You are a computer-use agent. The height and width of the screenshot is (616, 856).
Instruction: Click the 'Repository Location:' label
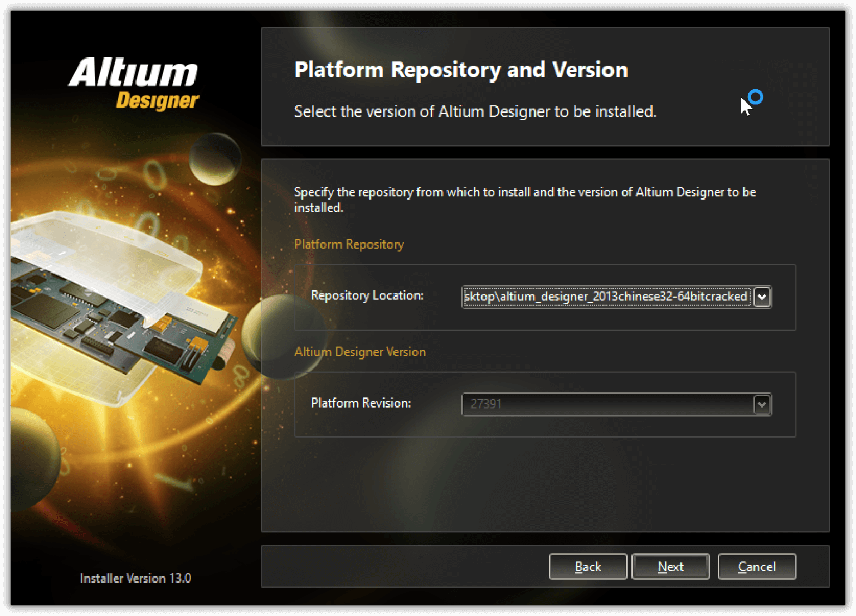pyautogui.click(x=367, y=295)
